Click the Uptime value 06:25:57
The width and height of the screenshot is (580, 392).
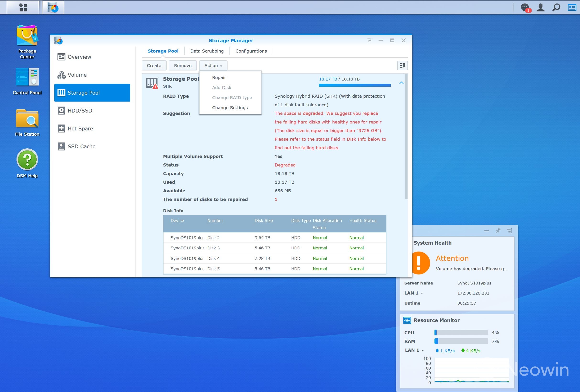[x=466, y=303]
